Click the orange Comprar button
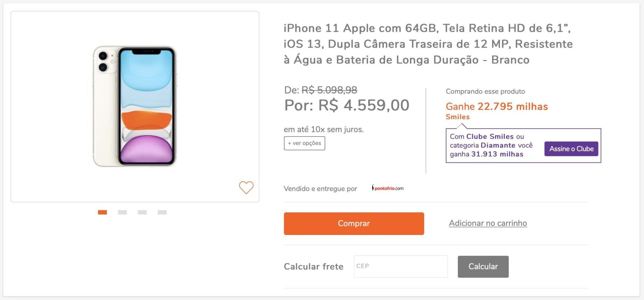Viewport: 644px width, 300px height. pos(354,223)
